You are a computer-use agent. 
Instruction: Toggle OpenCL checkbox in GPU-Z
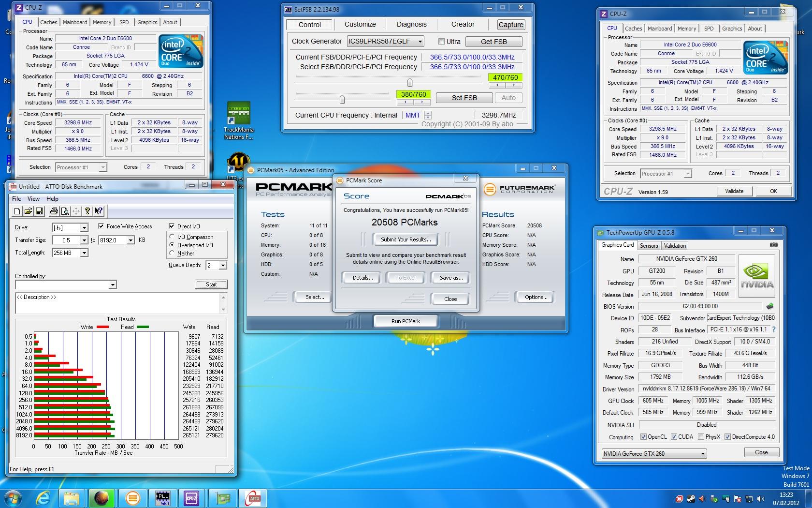tap(643, 437)
